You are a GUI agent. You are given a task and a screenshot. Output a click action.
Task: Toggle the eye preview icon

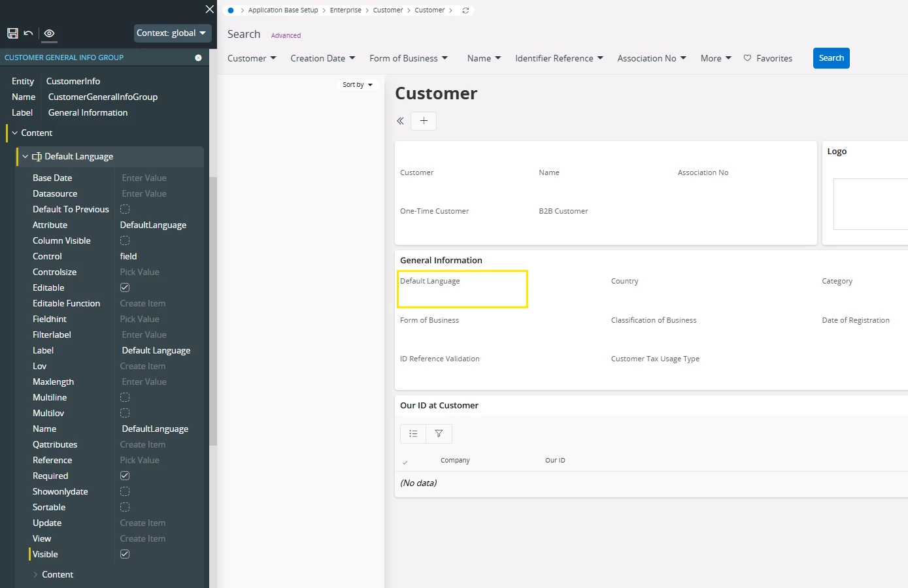(x=49, y=33)
